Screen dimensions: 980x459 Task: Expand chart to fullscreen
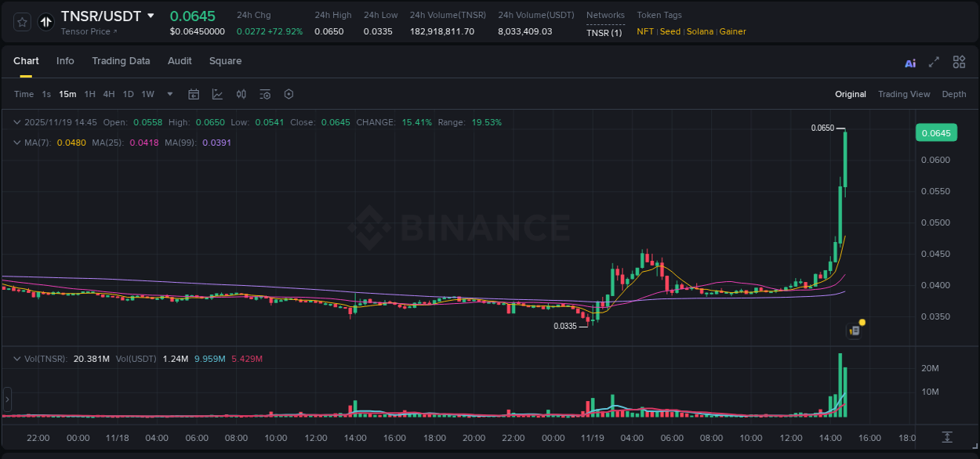coord(934,62)
